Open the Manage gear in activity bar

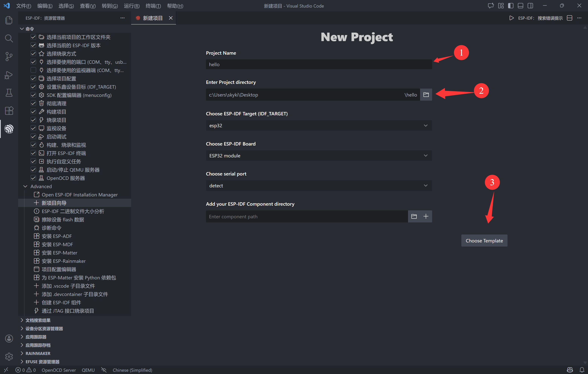[x=9, y=356]
